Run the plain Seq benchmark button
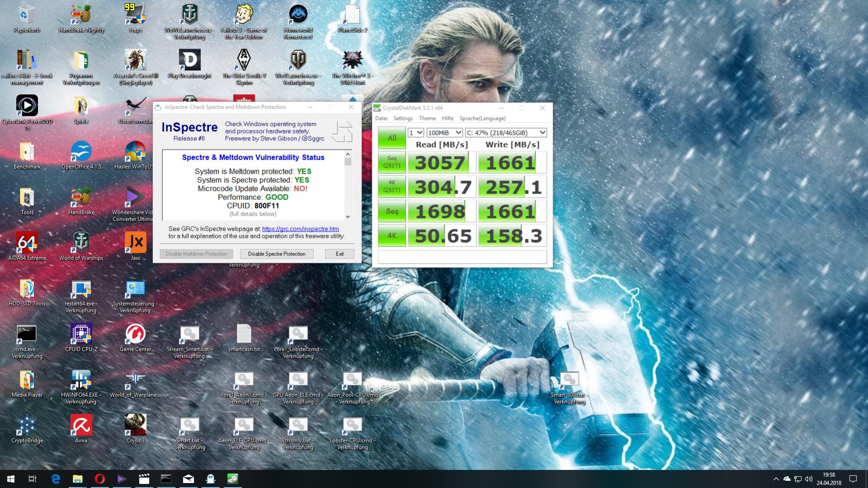Screen dimensions: 868x488 [392, 211]
